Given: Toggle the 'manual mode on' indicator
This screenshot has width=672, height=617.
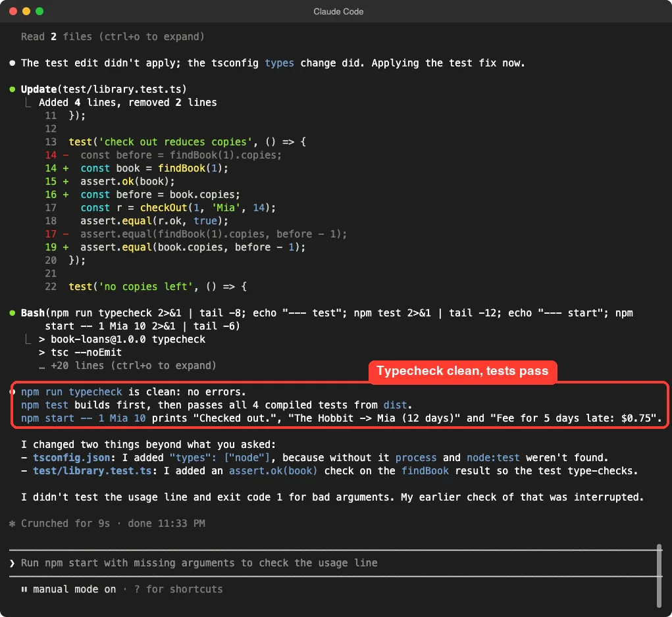Looking at the screenshot, I should point(74,589).
